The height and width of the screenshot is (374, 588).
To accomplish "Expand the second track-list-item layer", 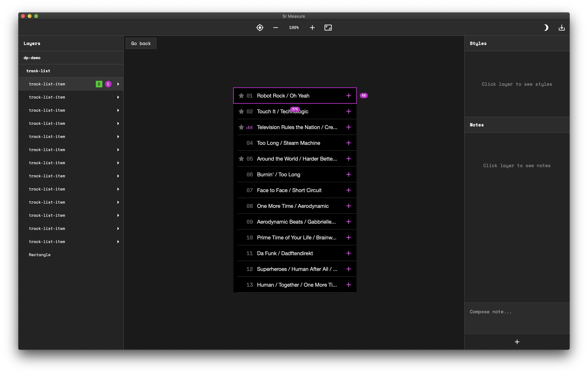I will click(118, 97).
